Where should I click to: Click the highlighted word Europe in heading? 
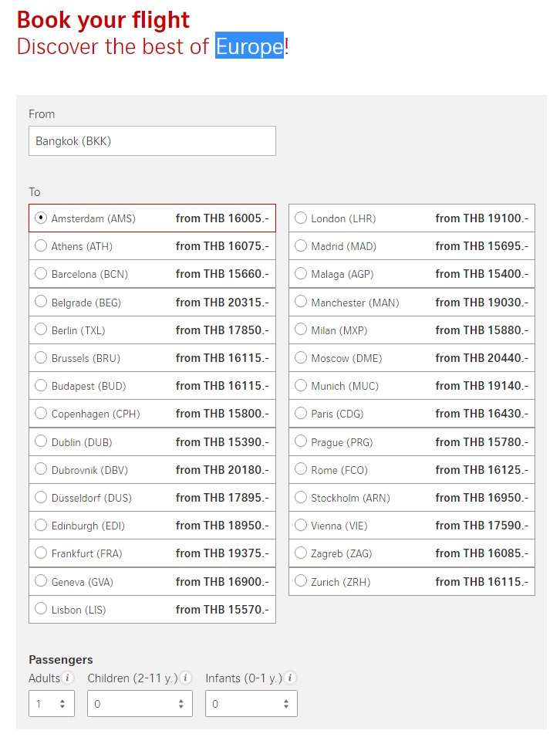click(x=249, y=46)
